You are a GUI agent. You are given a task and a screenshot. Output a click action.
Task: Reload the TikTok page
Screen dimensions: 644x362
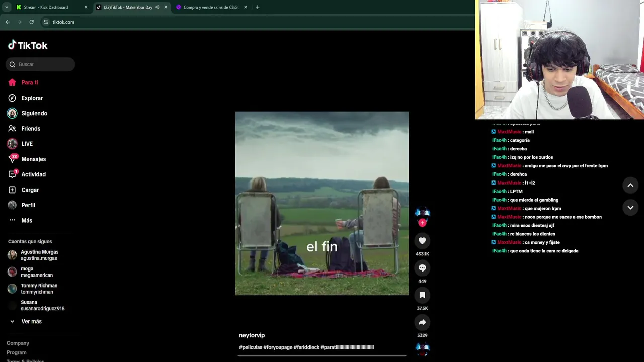click(32, 22)
